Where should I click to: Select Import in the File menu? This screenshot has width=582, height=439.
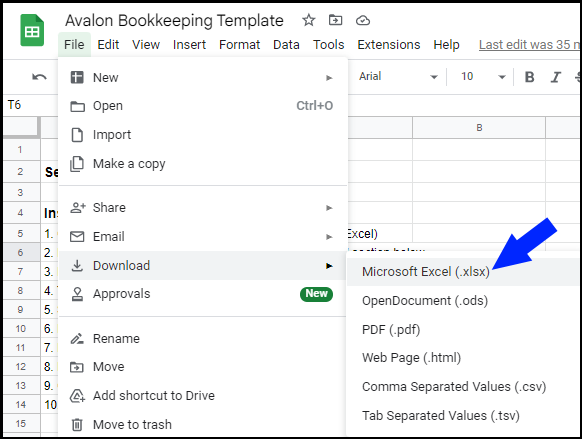tap(203, 135)
